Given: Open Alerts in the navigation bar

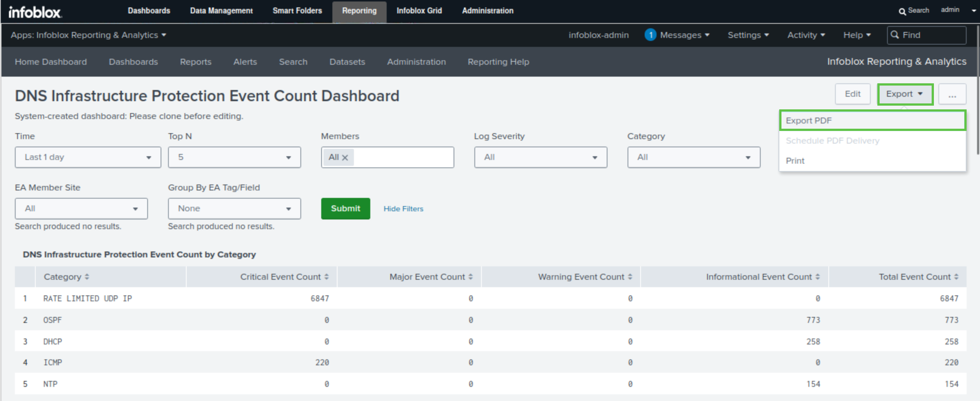Looking at the screenshot, I should tap(245, 62).
